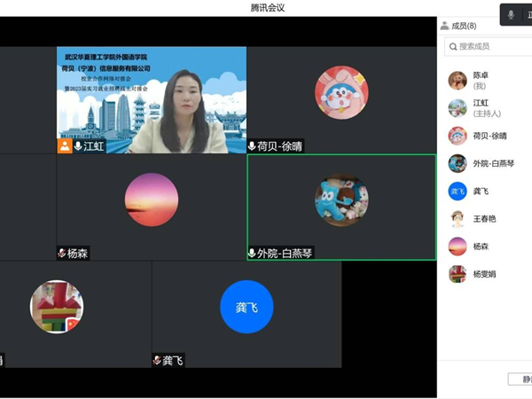Click the 龚飞 name label on video tile
Screen dimensions: 532x399
(x=173, y=360)
